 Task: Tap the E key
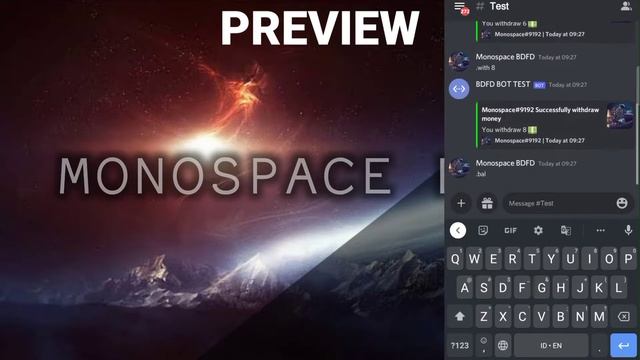493,258
